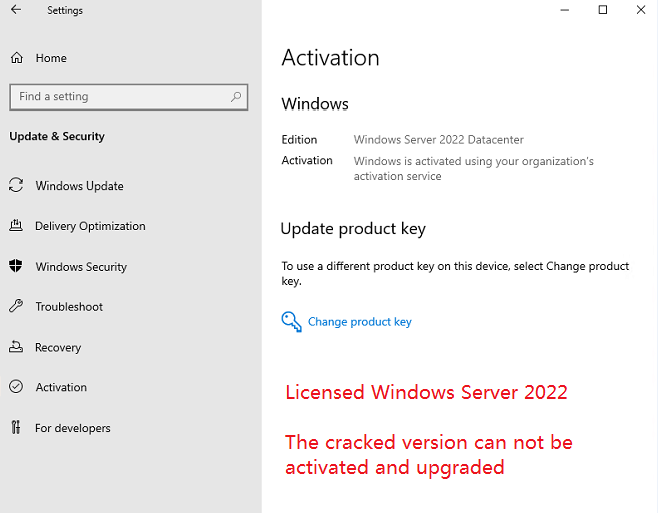Open the Recovery page

[58, 348]
